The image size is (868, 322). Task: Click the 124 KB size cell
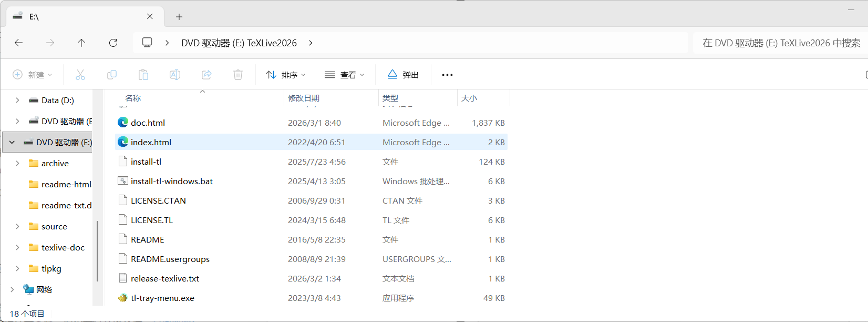(x=492, y=162)
